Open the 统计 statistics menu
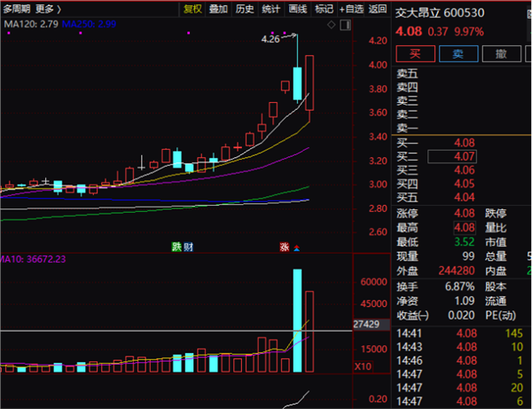This screenshot has width=532, height=409. click(x=271, y=9)
